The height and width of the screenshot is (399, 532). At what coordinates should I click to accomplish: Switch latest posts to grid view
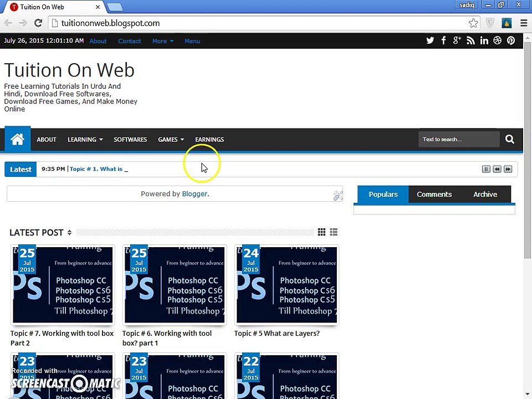tap(321, 232)
